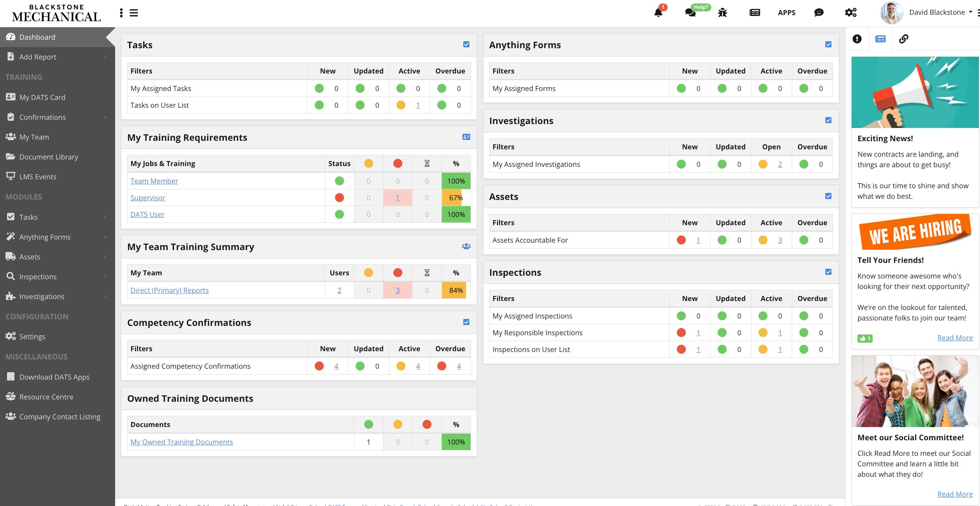
Task: Go to Document Library in sidebar
Action: (x=49, y=157)
